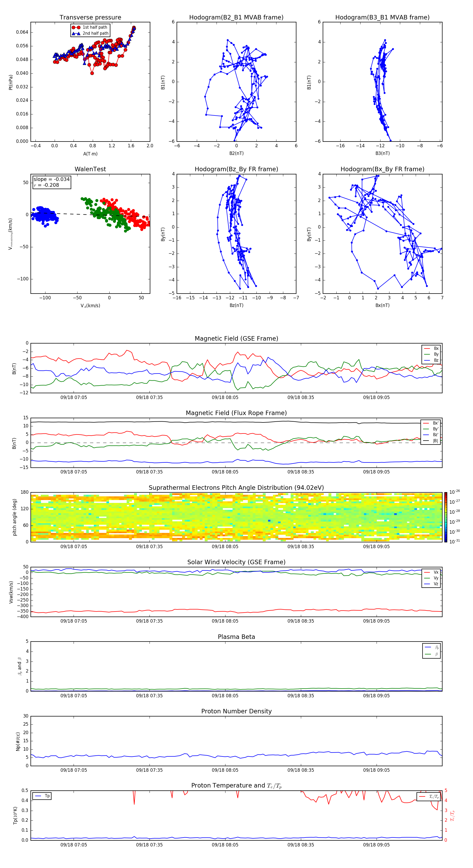Image resolution: width=473 pixels, height=868 pixels.
Task: Click the Suprathermal Electrons Pitch Angle Distribution title
Action: click(236, 488)
